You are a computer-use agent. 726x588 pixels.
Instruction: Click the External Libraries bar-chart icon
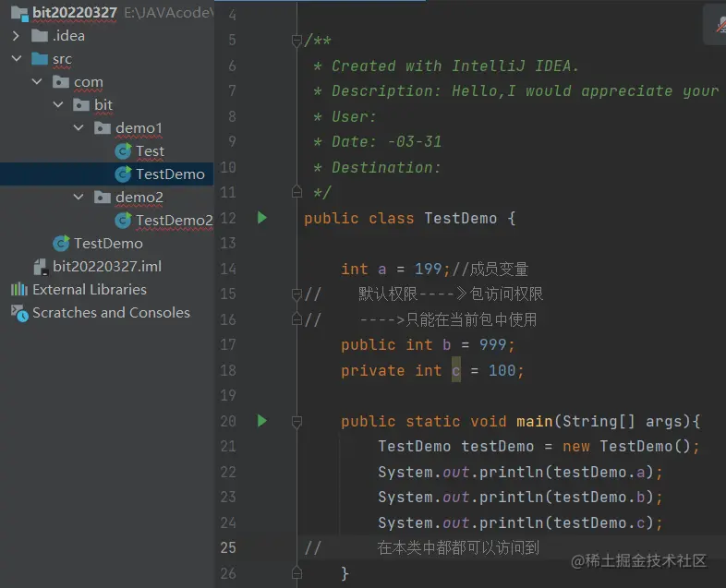[x=19, y=289]
